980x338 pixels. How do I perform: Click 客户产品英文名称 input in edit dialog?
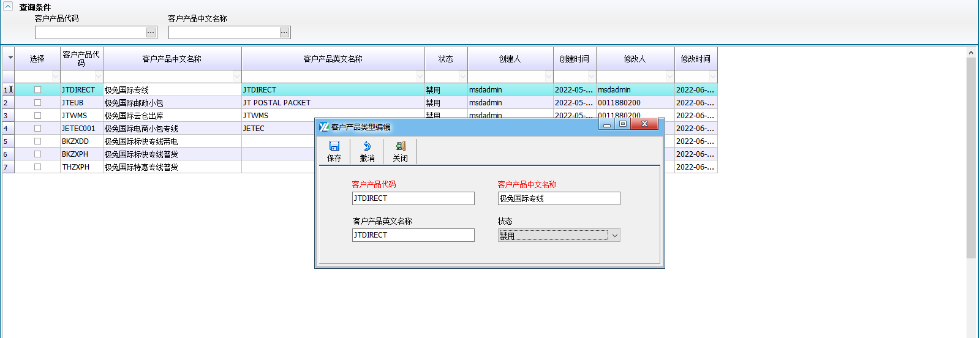pyautogui.click(x=413, y=235)
